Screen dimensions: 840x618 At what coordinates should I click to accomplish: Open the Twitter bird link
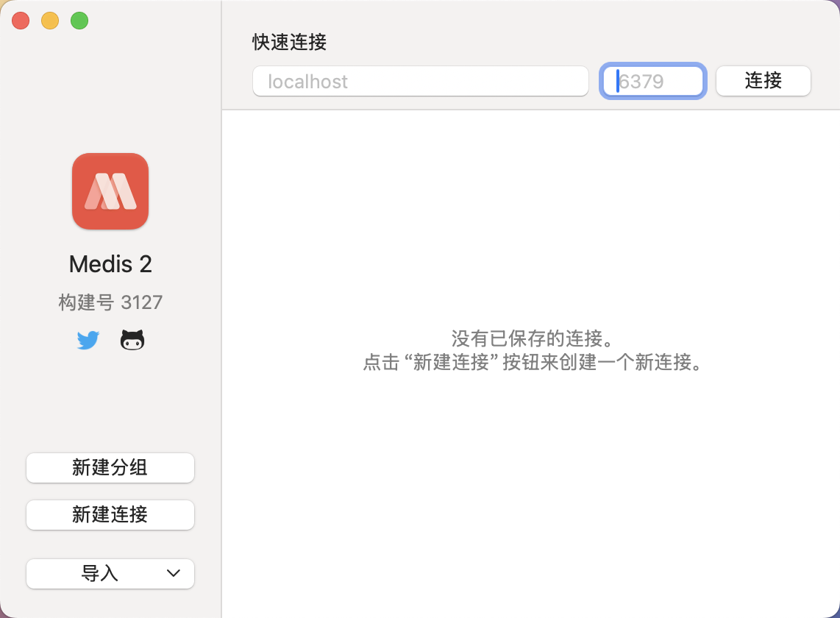pos(88,340)
